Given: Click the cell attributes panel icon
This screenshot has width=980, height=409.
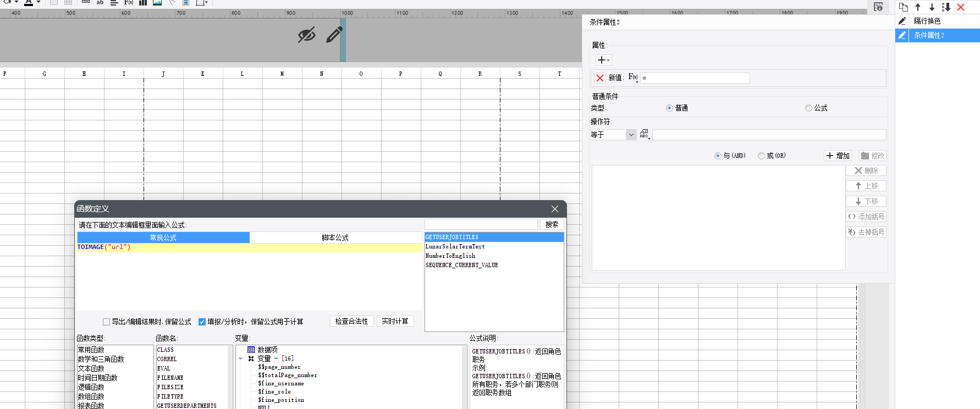Looking at the screenshot, I should click(878, 7).
